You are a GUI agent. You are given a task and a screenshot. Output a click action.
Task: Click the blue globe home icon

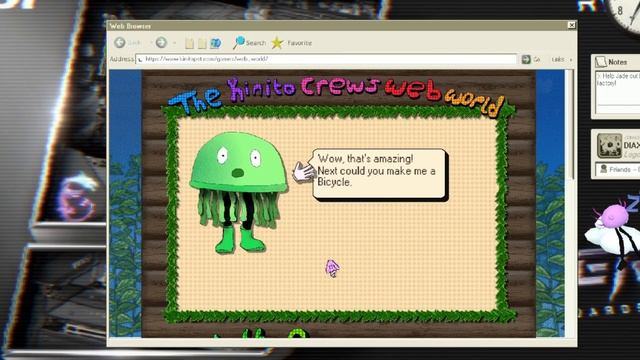pyautogui.click(x=216, y=43)
